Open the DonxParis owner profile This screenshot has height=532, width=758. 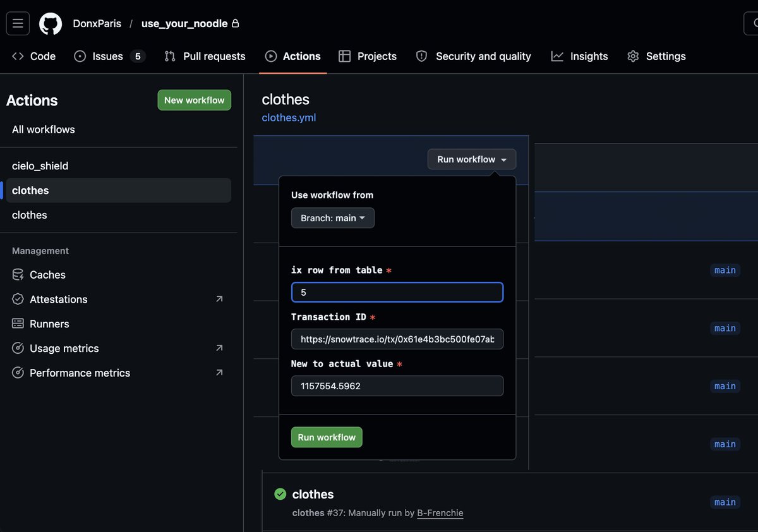pyautogui.click(x=97, y=24)
